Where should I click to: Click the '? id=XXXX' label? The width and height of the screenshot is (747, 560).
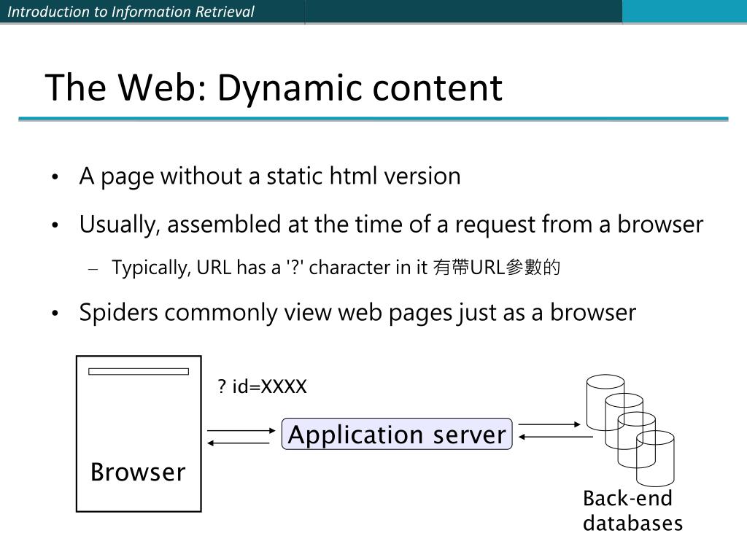[262, 386]
